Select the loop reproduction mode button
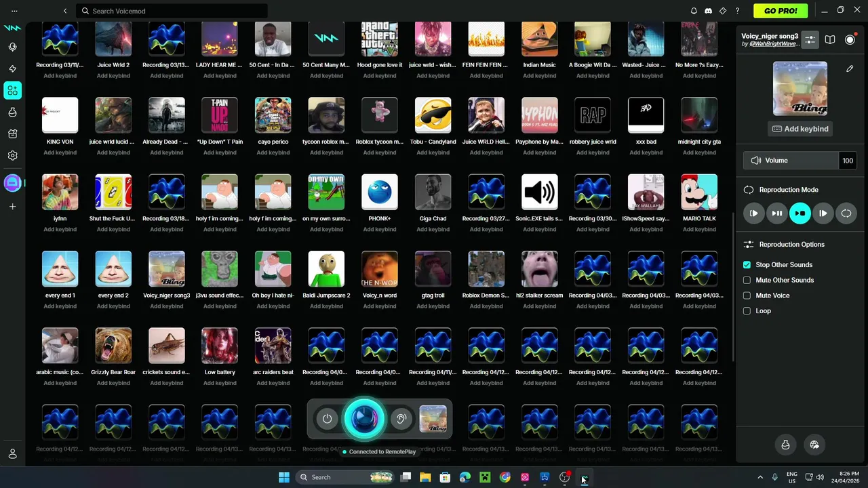868x488 pixels. [846, 213]
